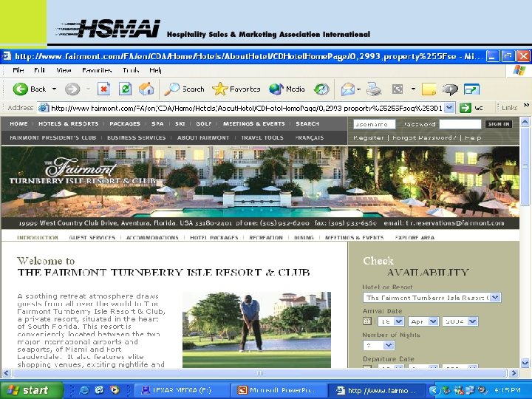Stop page loading with red X icon
The width and height of the screenshot is (532, 399).
(104, 89)
